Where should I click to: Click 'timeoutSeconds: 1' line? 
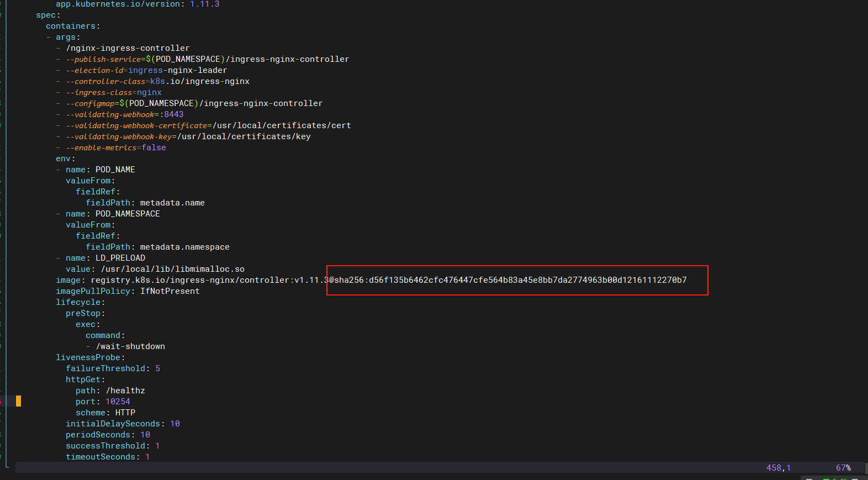[108, 457]
